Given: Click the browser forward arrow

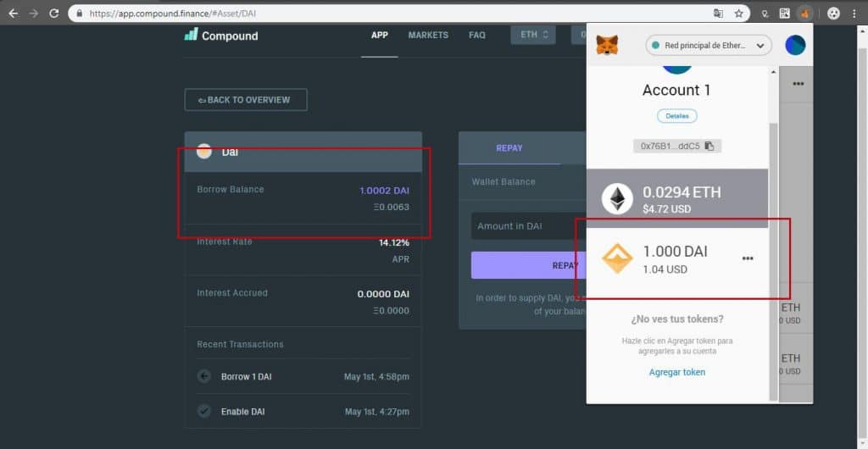Looking at the screenshot, I should (34, 14).
